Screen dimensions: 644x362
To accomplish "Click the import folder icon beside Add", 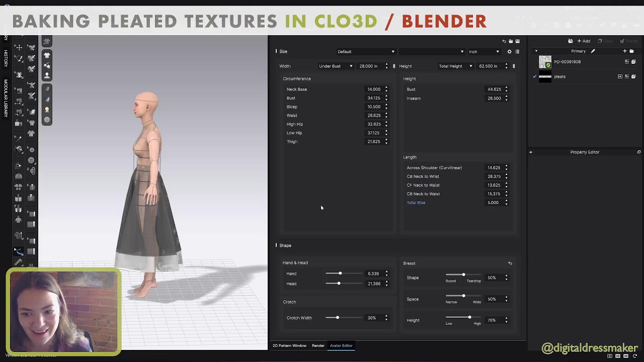I will point(570,41).
